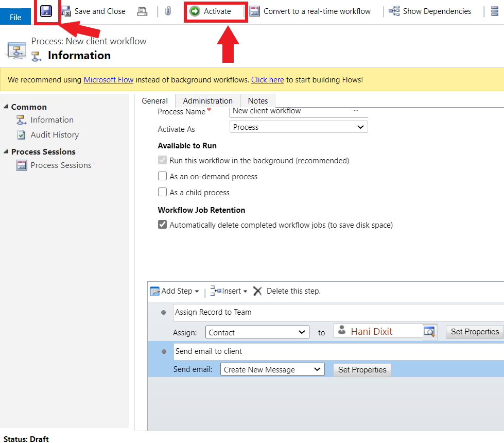Image resolution: width=504 pixels, height=443 pixels.
Task: Click Delete this step X icon
Action: pos(257,291)
